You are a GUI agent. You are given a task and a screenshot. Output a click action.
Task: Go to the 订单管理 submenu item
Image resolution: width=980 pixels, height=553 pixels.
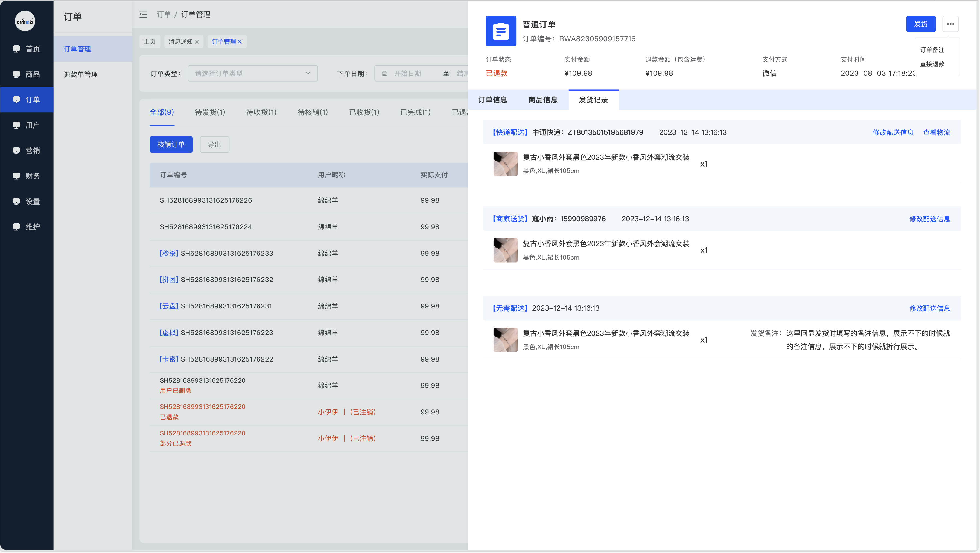(x=93, y=49)
